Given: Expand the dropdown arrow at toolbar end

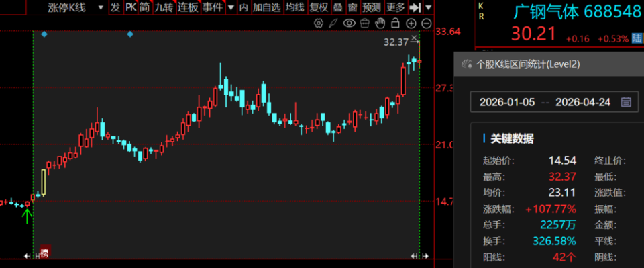Looking at the screenshot, I should pos(429,7).
